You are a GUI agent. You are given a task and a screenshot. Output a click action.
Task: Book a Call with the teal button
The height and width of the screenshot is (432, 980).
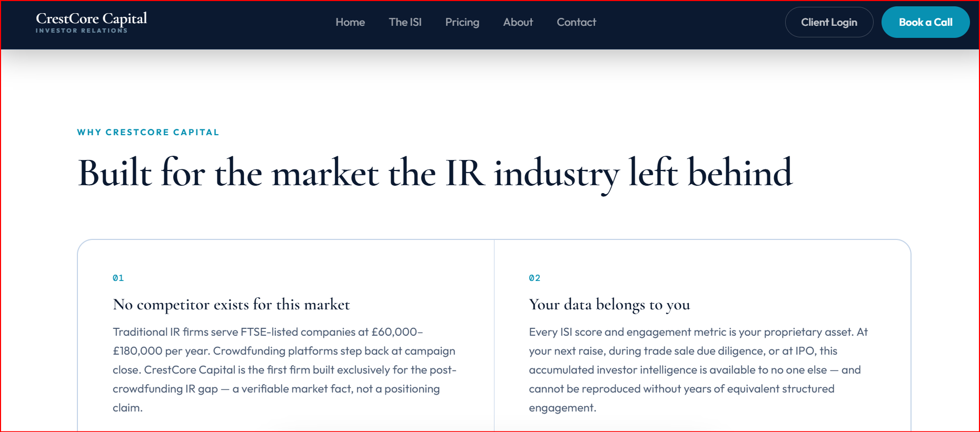coord(926,22)
